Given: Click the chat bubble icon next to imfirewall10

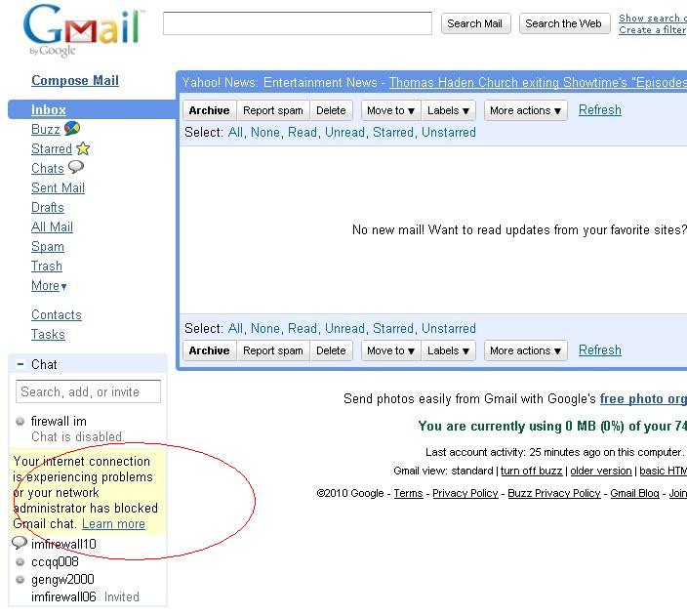Looking at the screenshot, I should click(20, 543).
